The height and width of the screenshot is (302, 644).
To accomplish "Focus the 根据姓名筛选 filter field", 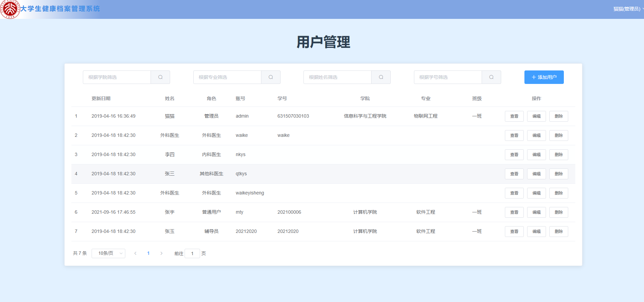I will pyautogui.click(x=337, y=77).
